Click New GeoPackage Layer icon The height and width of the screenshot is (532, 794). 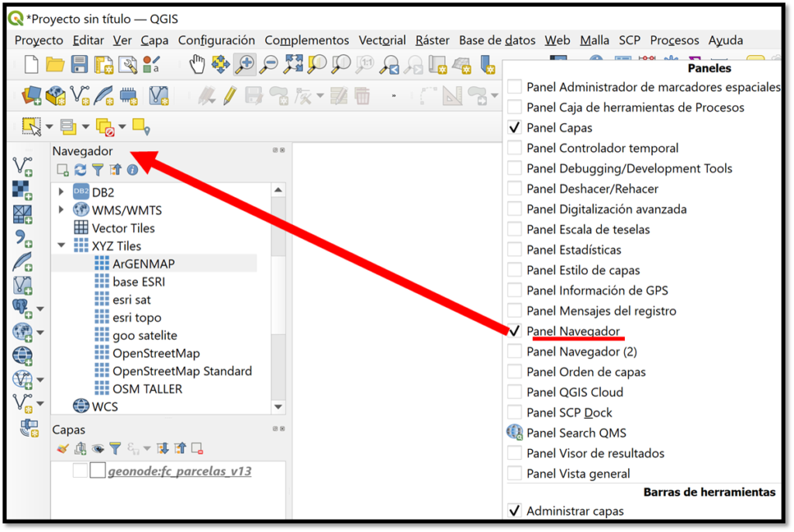tap(55, 95)
